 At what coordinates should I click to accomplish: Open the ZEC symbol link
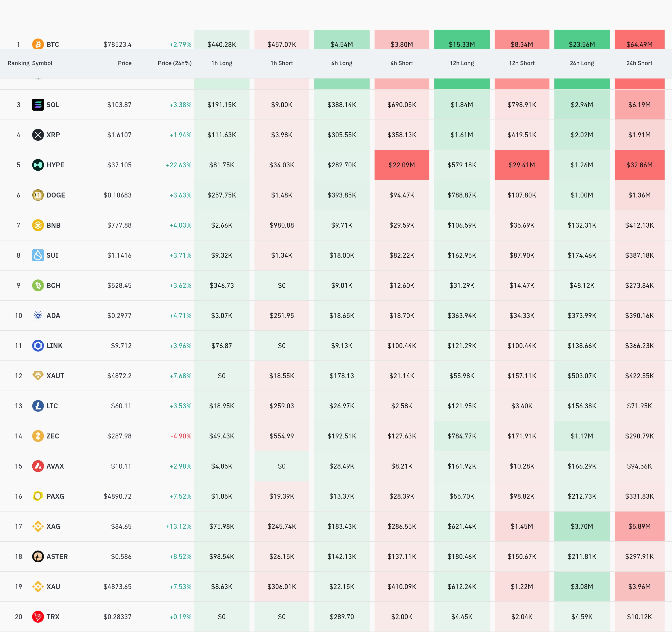pos(53,436)
